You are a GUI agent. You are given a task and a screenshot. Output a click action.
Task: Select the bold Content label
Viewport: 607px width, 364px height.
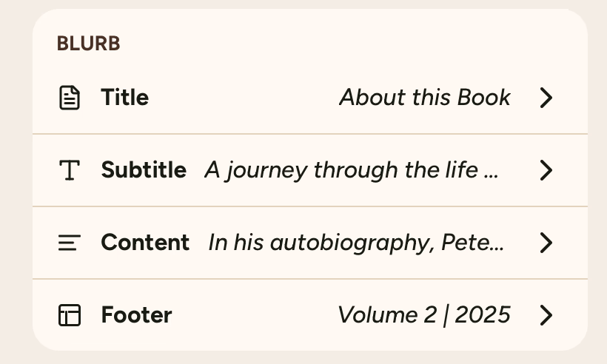pyautogui.click(x=145, y=243)
